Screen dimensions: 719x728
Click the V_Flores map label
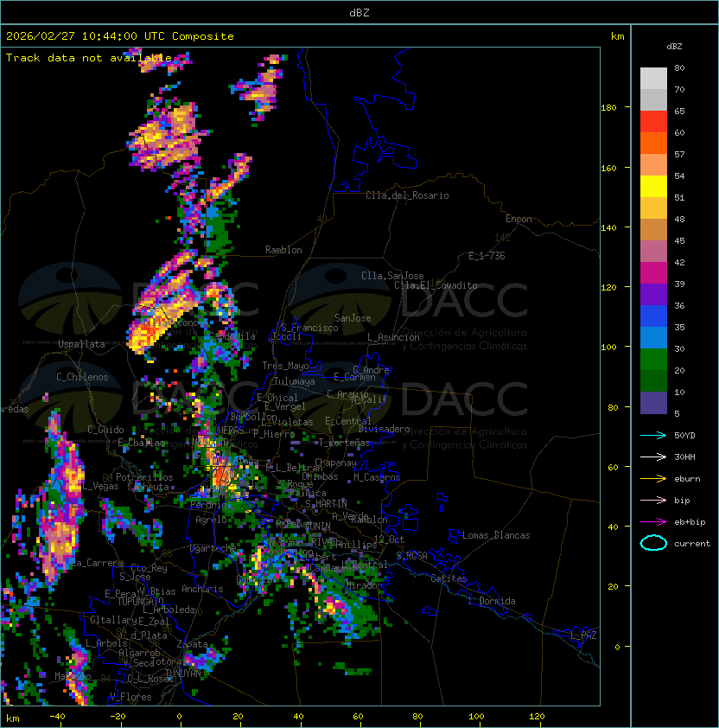point(130,697)
